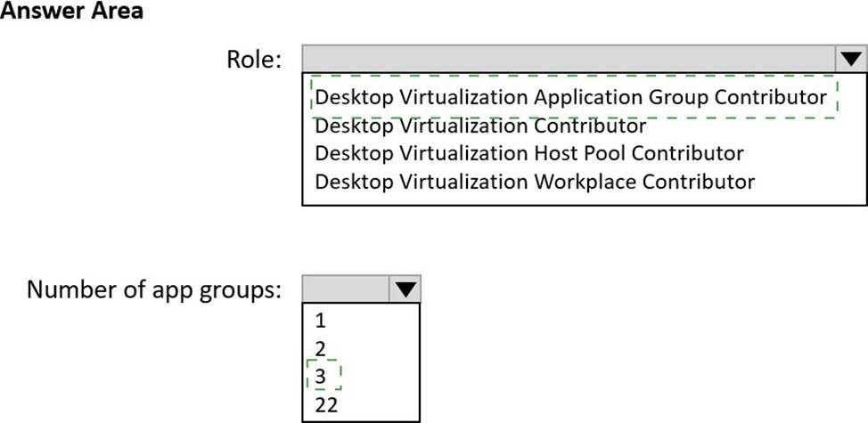
Task: Choose Desktop Virtualization Contributor role
Action: pos(480,126)
